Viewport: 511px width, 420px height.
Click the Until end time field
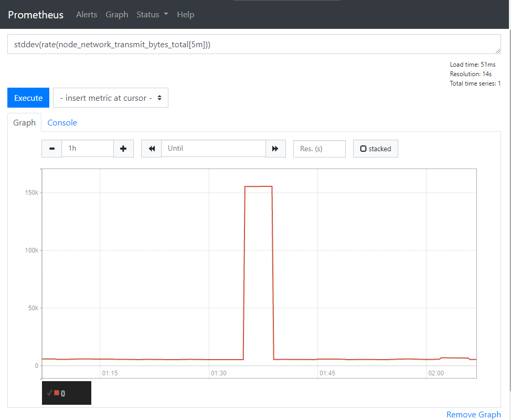click(x=213, y=149)
